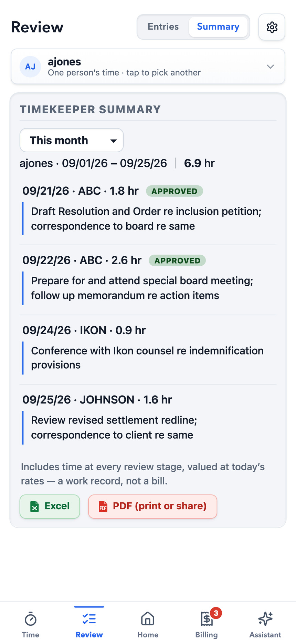Launch the Assistant sparkle icon

pyautogui.click(x=265, y=619)
